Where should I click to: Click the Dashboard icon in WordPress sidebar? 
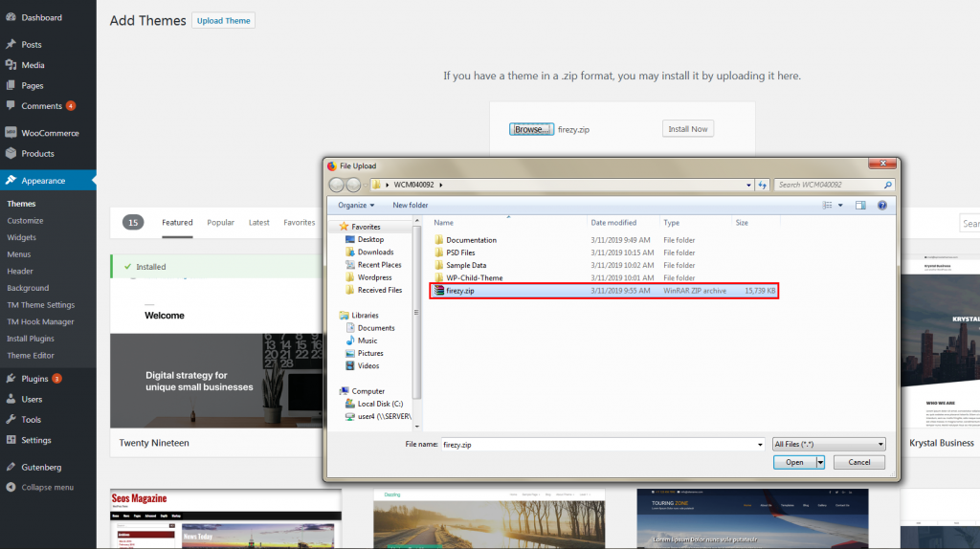coord(11,17)
